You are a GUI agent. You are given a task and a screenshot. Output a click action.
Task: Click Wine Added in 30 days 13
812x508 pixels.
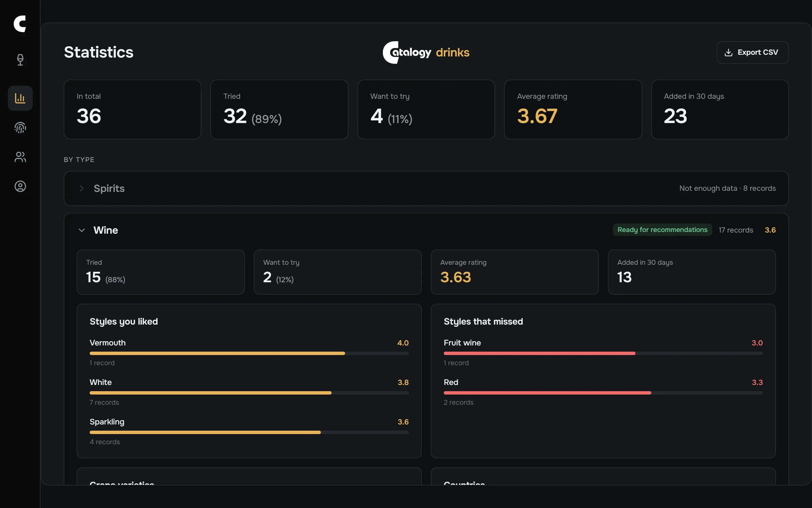[692, 272]
